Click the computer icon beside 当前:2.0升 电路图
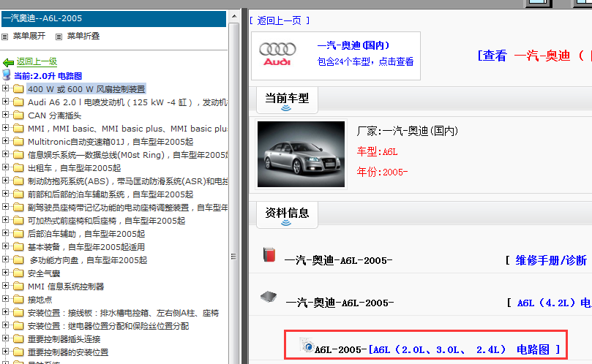This screenshot has height=364, width=592. (x=7, y=75)
